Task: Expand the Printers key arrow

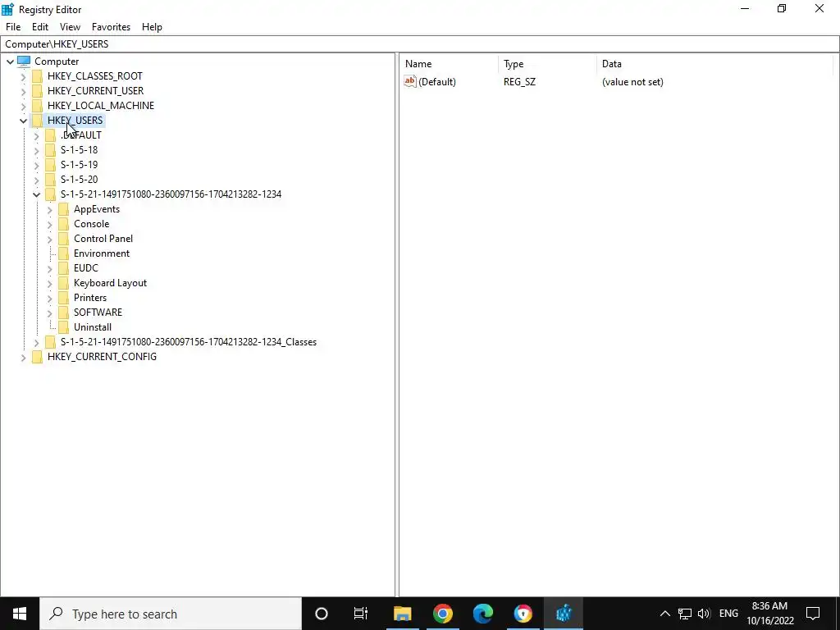Action: click(50, 298)
